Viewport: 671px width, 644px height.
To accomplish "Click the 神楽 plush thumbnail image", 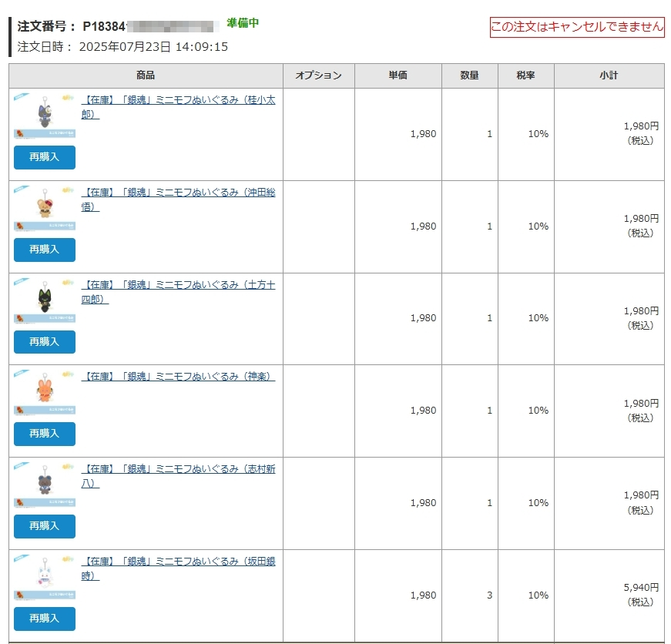I will tap(45, 392).
